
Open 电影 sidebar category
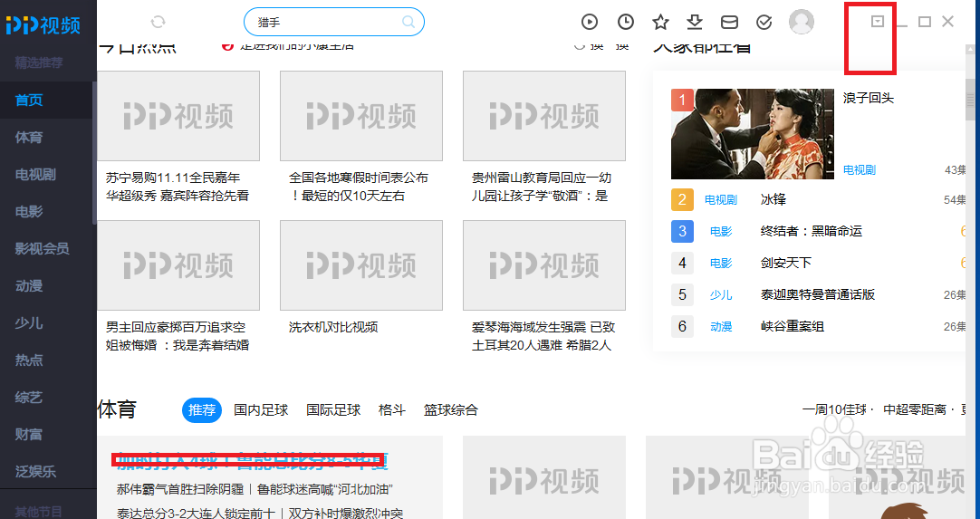coord(29,212)
